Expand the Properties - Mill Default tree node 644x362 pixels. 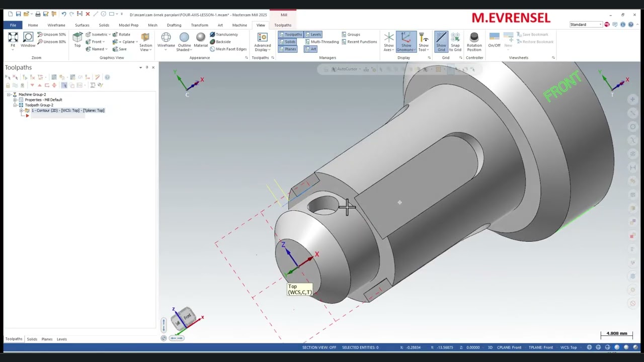coord(15,100)
